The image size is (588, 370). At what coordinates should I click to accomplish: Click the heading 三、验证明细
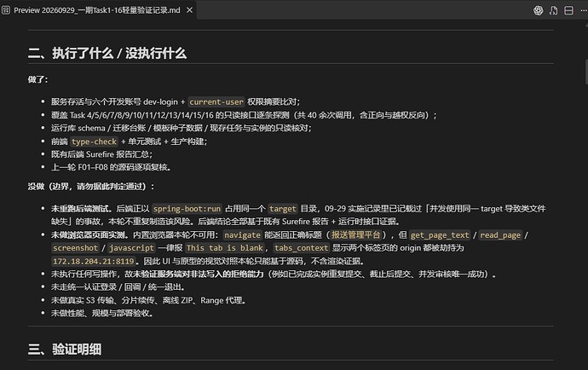[65, 350]
